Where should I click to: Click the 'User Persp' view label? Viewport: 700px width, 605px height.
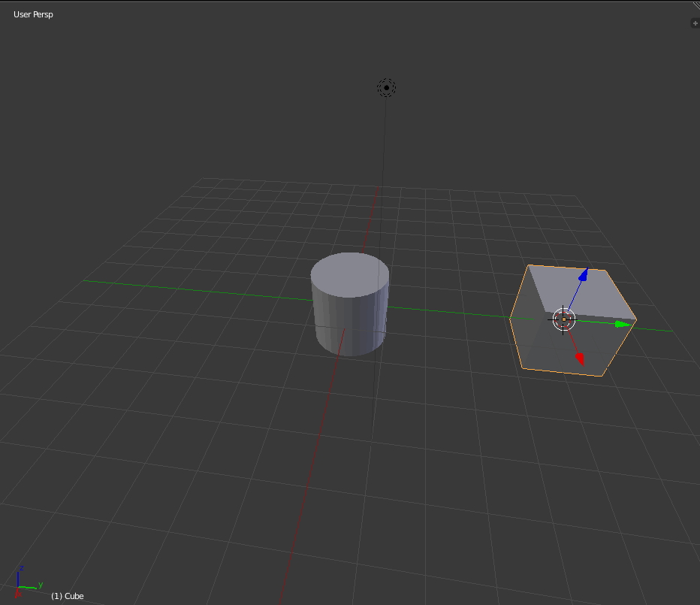click(x=34, y=14)
